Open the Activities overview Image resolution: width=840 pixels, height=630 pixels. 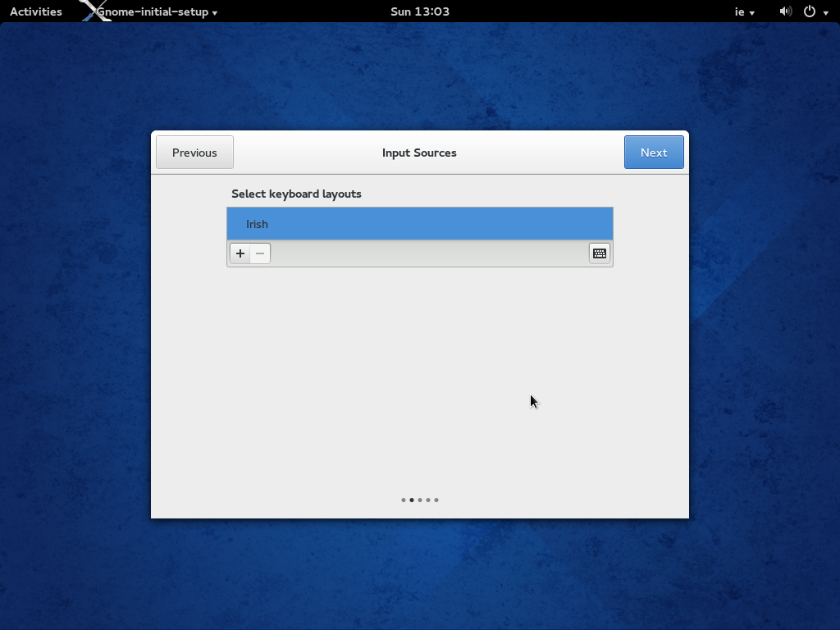point(36,11)
